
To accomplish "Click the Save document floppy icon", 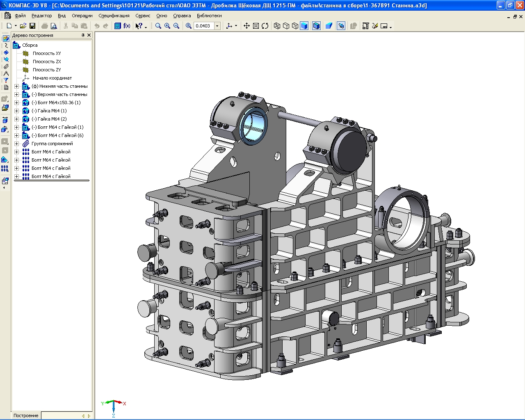I will coord(32,26).
